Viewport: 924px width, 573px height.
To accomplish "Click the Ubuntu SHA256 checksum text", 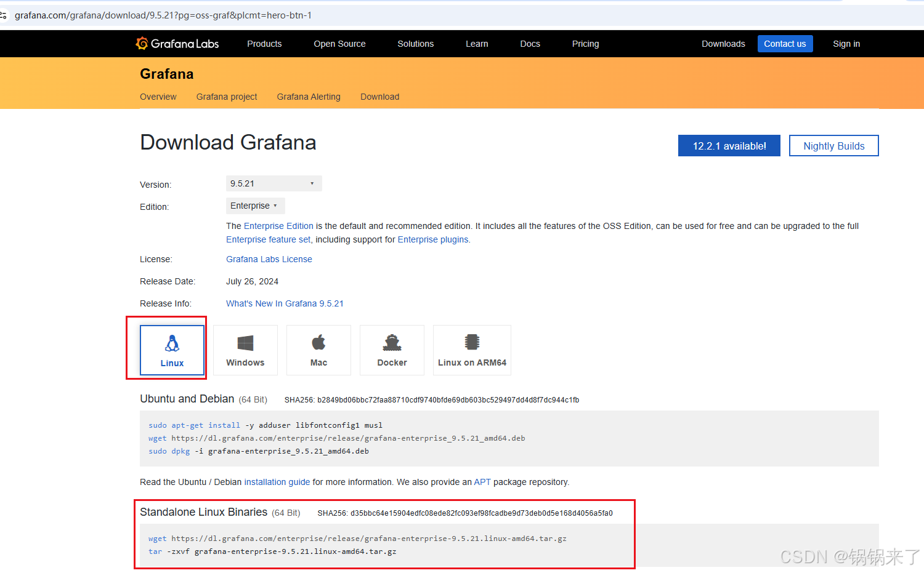I will pyautogui.click(x=432, y=400).
